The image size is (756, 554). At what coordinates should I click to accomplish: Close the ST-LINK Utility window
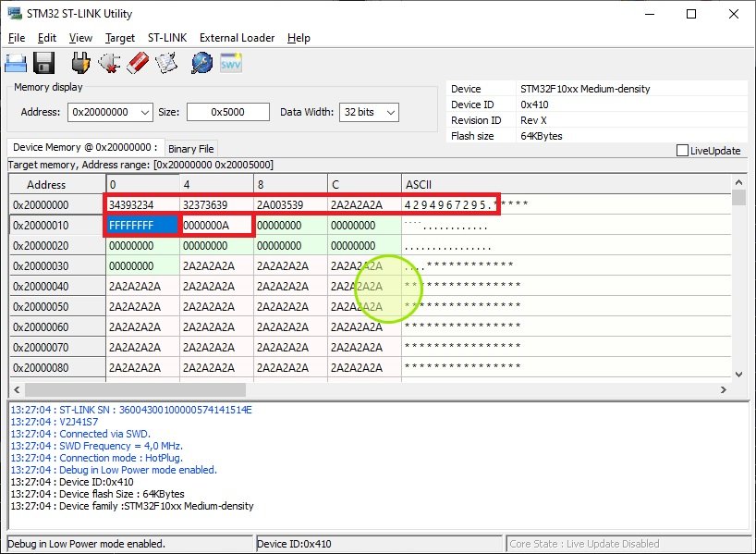pos(733,14)
